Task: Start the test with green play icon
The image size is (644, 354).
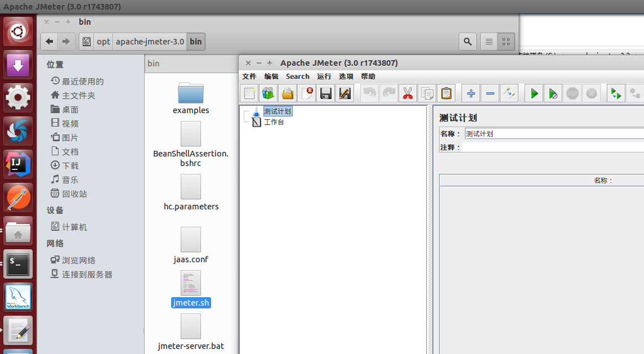Action: coord(534,93)
